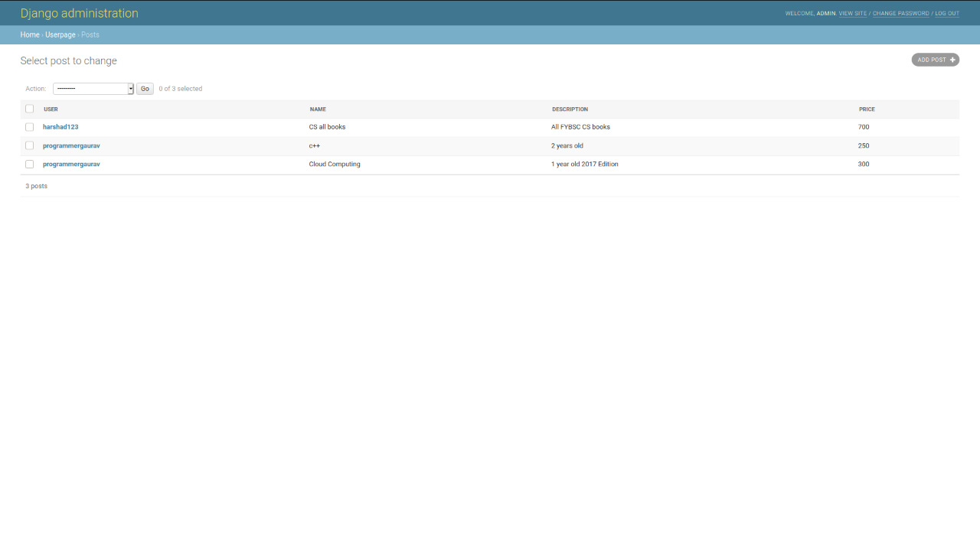Sort by the Price column header
Viewport: 980px width, 551px height.
coord(867,109)
